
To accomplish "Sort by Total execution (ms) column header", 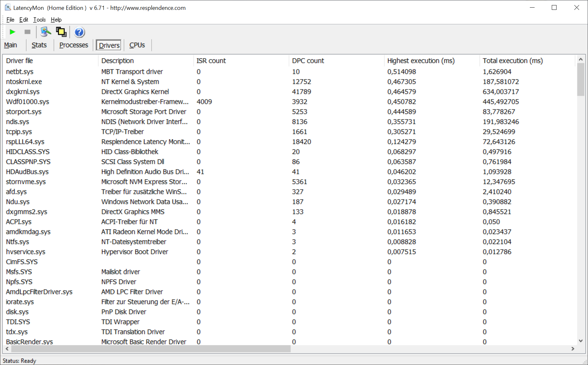I will 527,61.
